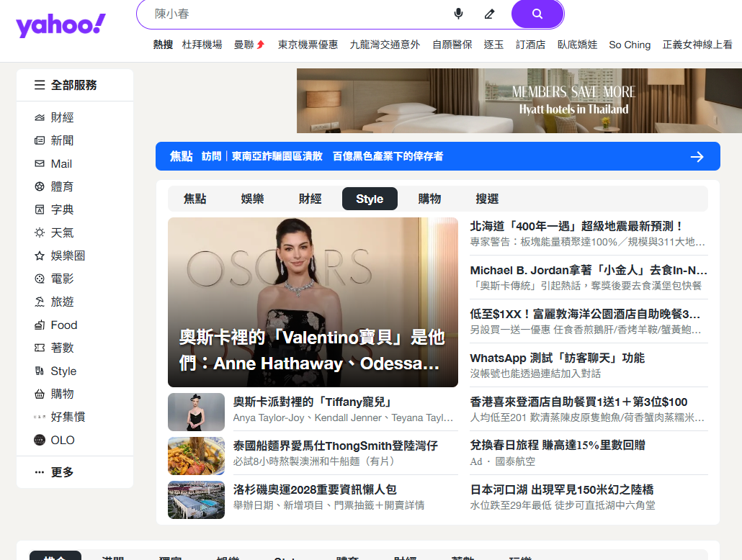Click the 購物 shopping basket icon
This screenshot has height=560, width=742.
(x=40, y=394)
